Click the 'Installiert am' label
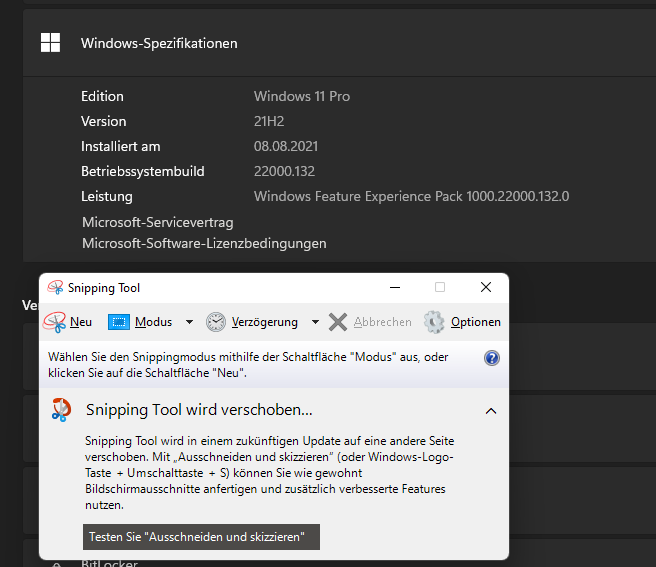This screenshot has width=656, height=567. [x=120, y=146]
